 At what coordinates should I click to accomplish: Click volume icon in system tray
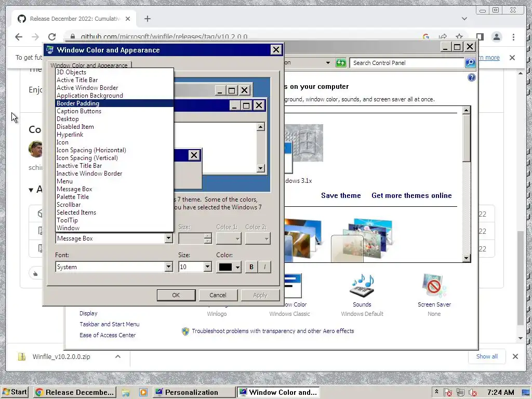click(473, 393)
